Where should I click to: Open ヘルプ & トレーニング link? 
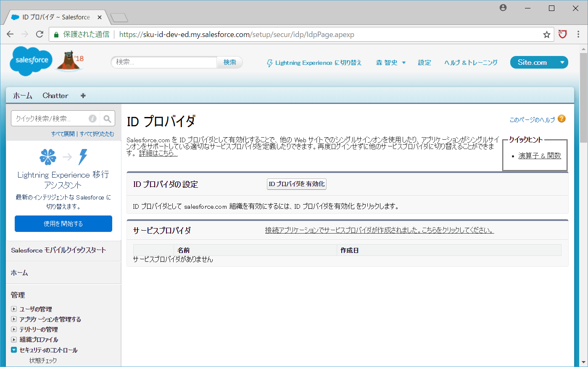[x=471, y=63]
